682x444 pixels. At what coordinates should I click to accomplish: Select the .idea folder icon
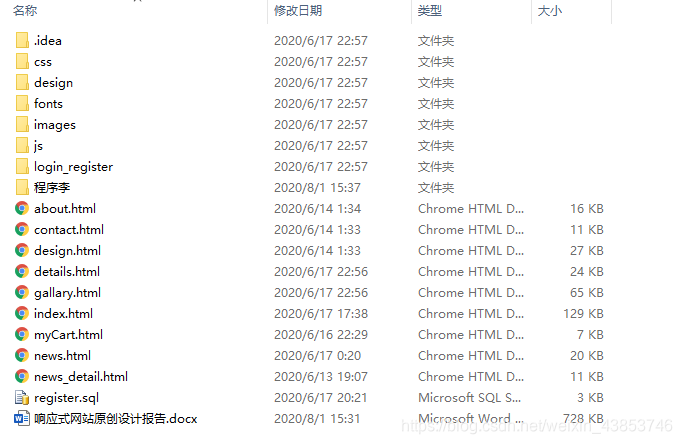(x=22, y=40)
